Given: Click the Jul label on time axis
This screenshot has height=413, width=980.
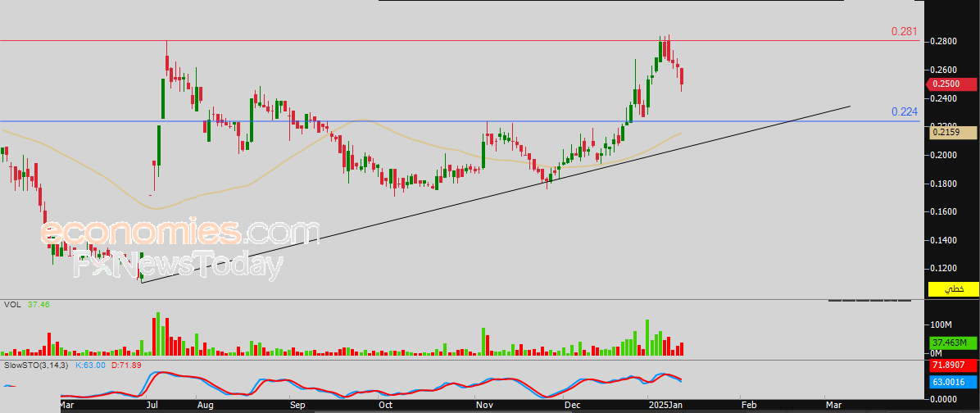Looking at the screenshot, I should click(152, 405).
